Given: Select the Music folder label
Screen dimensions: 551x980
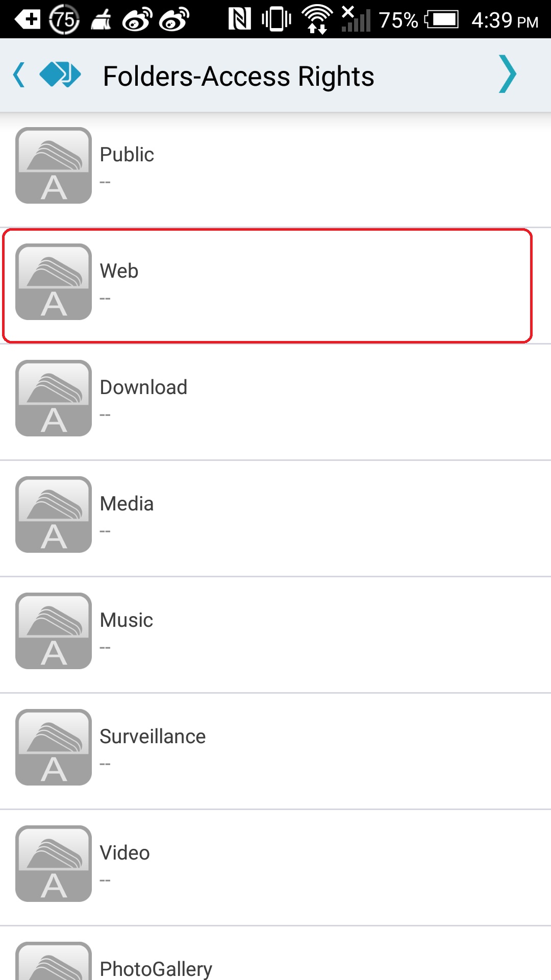Looking at the screenshot, I should [x=127, y=620].
